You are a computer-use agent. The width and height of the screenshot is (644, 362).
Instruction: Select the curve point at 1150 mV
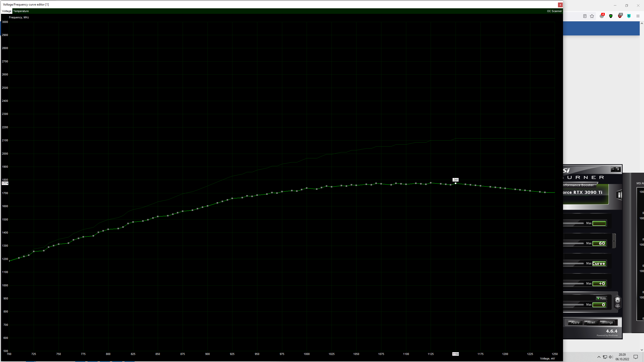click(456, 183)
